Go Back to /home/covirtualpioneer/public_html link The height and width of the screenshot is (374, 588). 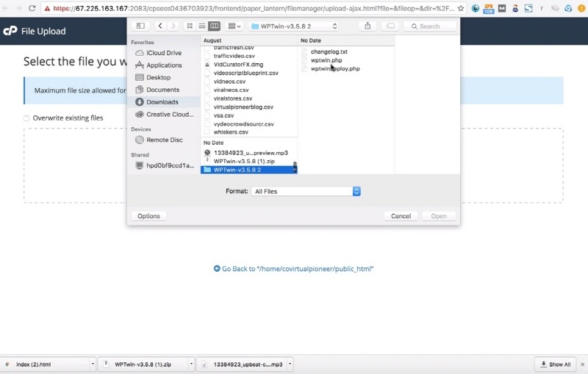point(293,269)
